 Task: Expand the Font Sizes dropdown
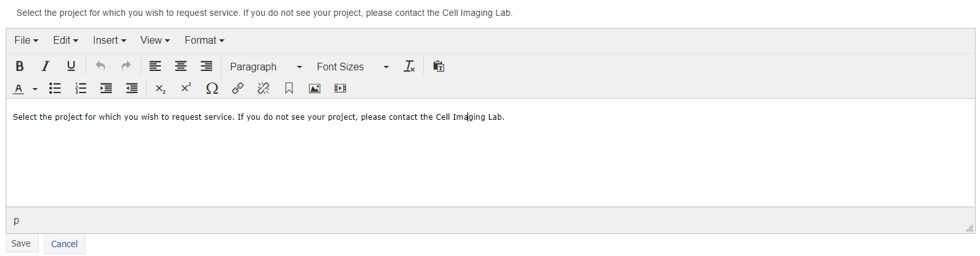click(352, 67)
